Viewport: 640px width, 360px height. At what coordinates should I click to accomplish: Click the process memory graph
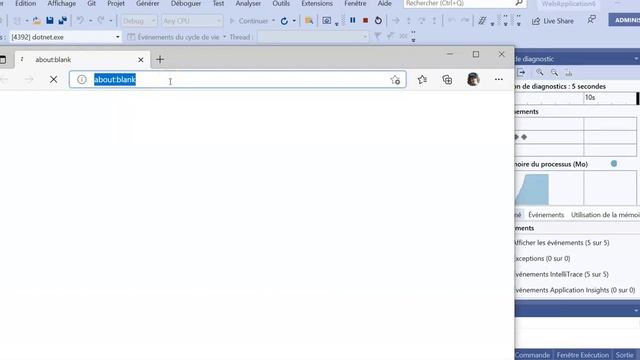click(x=576, y=188)
